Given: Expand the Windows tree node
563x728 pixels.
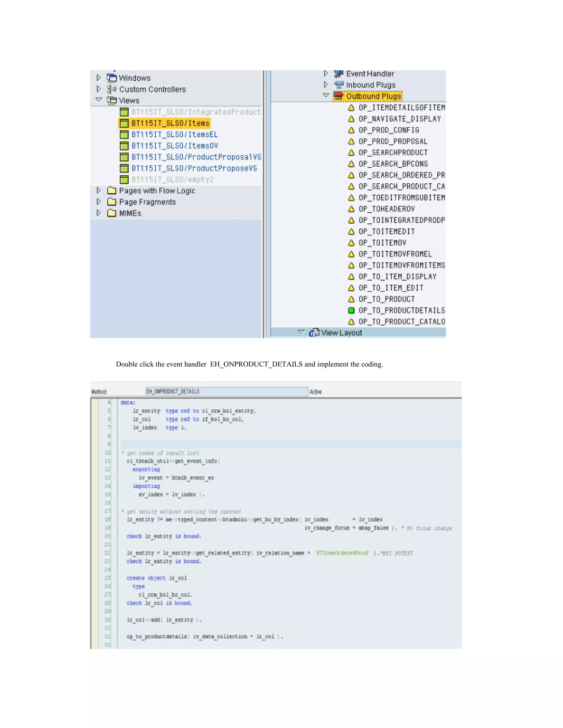Looking at the screenshot, I should point(98,78).
